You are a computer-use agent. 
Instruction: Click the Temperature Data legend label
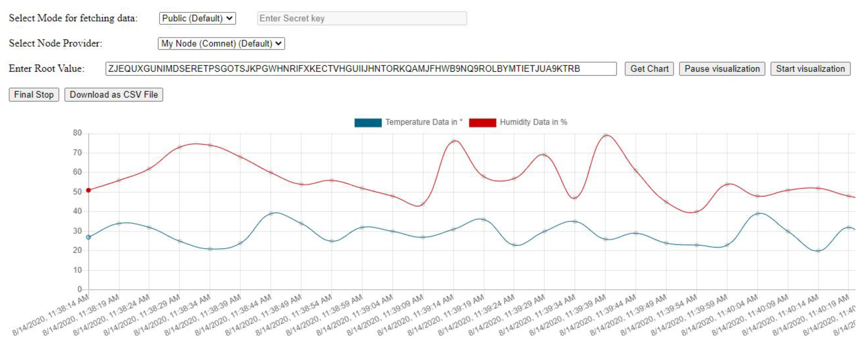point(423,122)
